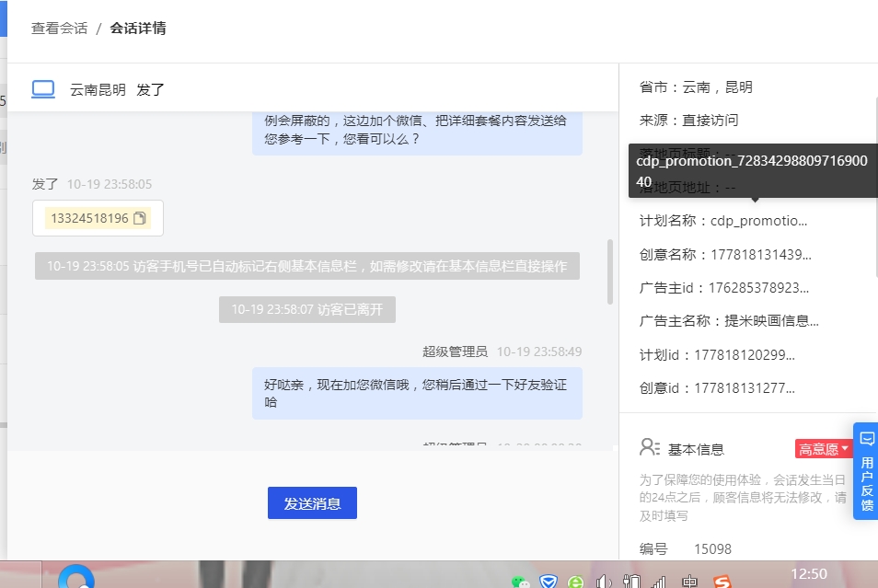This screenshot has width=878, height=588.
Task: Select the phone number 13324518196
Action: pyautogui.click(x=89, y=218)
